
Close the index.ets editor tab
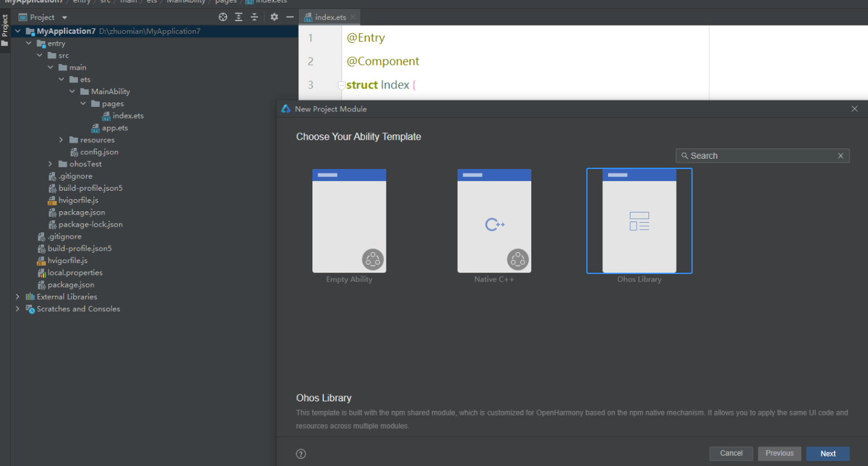click(353, 17)
